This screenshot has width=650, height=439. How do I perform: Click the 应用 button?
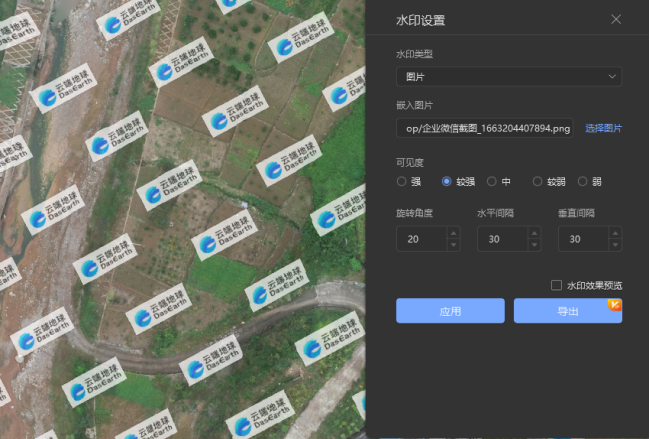[450, 310]
